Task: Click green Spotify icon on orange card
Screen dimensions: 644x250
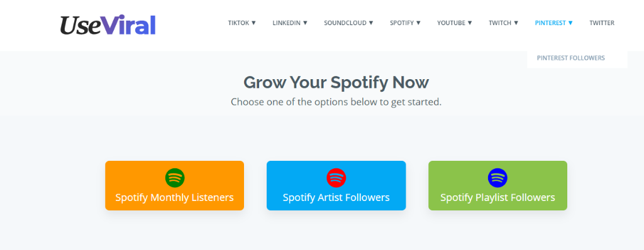Action: 175,178
